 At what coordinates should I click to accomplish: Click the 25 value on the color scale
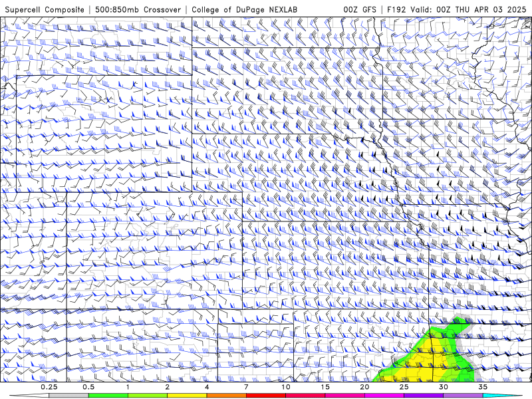point(404,387)
